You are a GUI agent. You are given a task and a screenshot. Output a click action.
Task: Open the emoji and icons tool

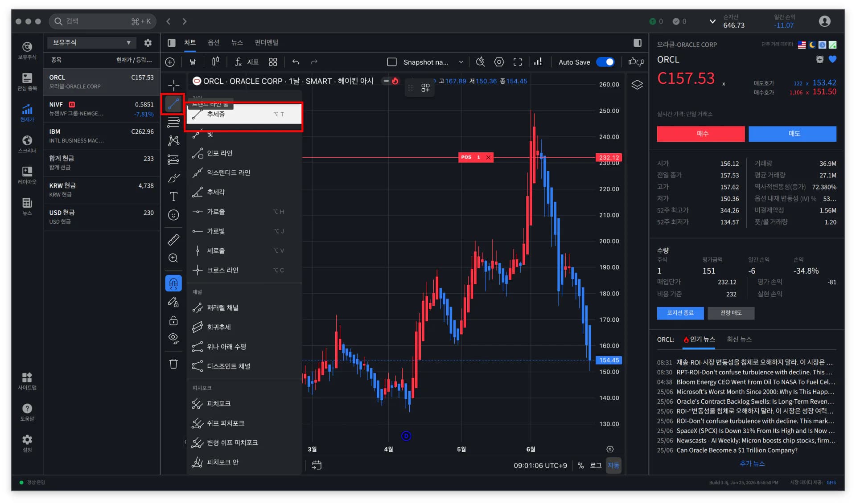(173, 215)
